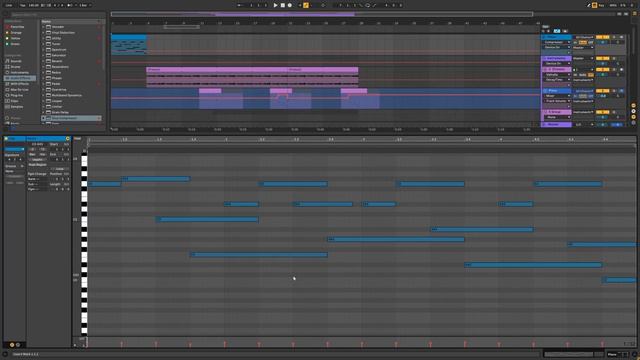Viewport: 640px width, 360px height.
Task: Open the 1 Bar quantization menu
Action: coord(84,5)
